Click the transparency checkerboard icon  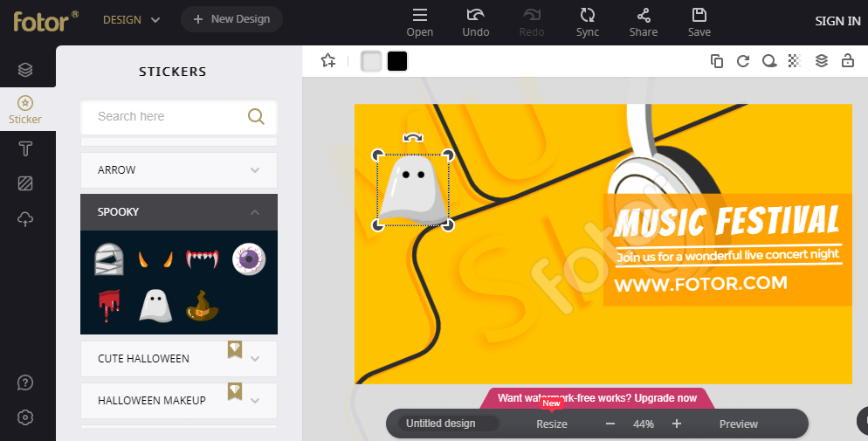(795, 61)
